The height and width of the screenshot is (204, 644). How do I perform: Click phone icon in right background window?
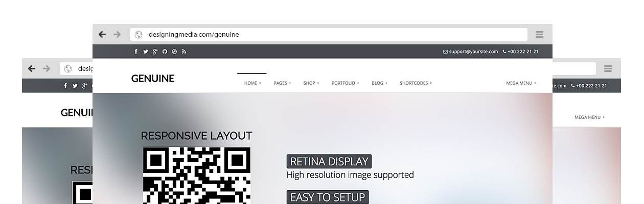pos(573,86)
